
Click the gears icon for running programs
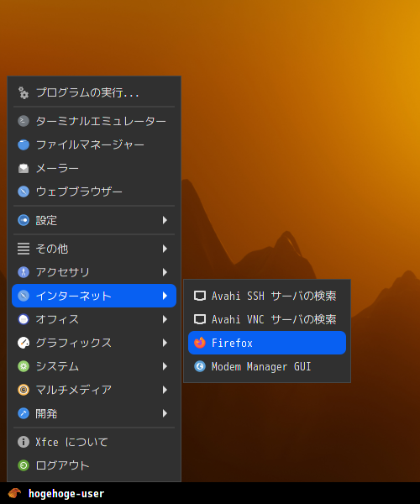[x=24, y=92]
